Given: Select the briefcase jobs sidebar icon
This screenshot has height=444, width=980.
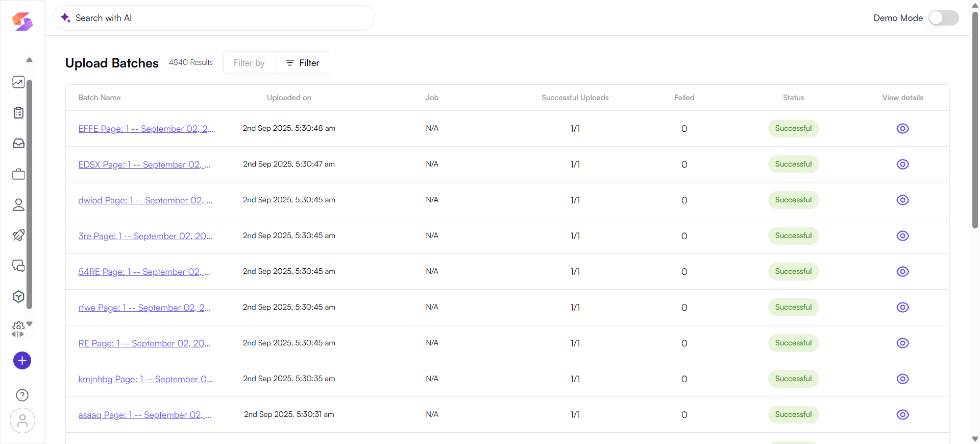Looking at the screenshot, I should [x=18, y=174].
